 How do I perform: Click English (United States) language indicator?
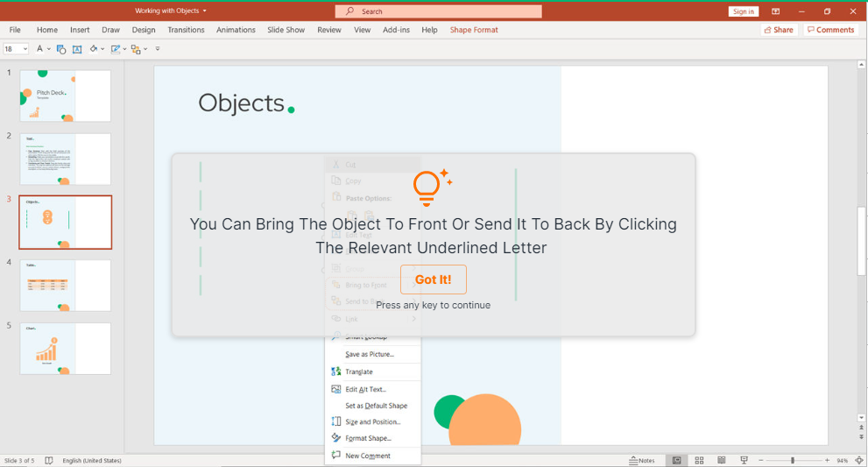coord(92,460)
